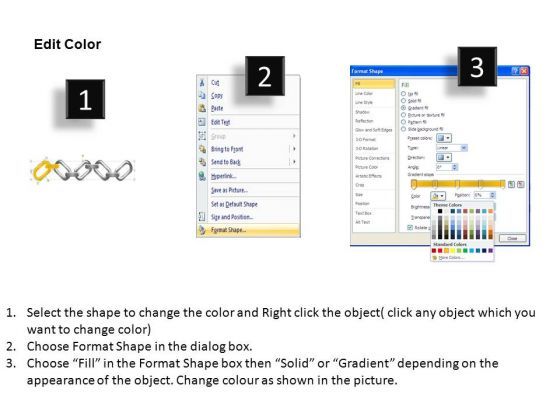
Task: Select the Solid fill radio button
Action: 404,101
